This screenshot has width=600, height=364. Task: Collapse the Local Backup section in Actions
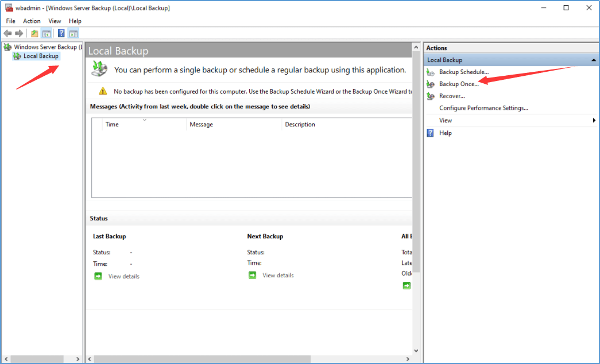tap(593, 60)
